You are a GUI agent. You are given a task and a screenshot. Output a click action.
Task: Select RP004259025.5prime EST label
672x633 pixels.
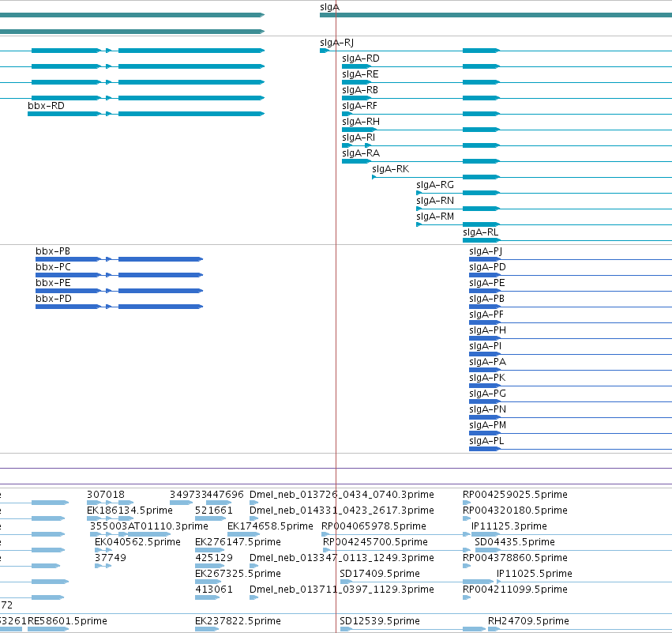coord(515,495)
